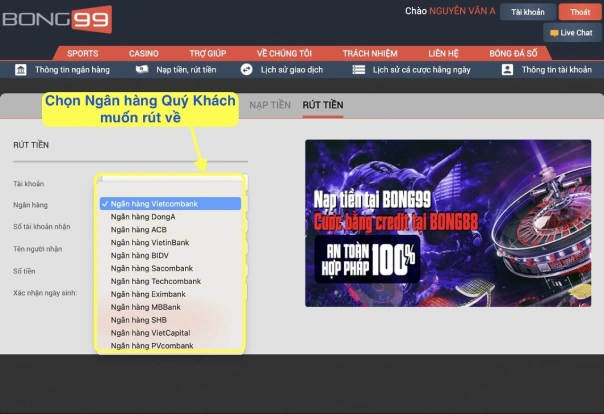Choose Ngân hàng Vietcombank option
Viewport: 604px width, 414px height.
pyautogui.click(x=170, y=204)
